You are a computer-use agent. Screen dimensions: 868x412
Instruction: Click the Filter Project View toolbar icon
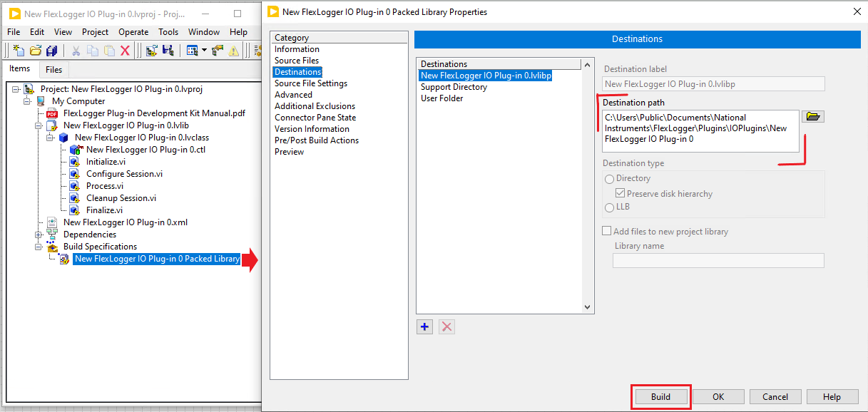pyautogui.click(x=192, y=51)
